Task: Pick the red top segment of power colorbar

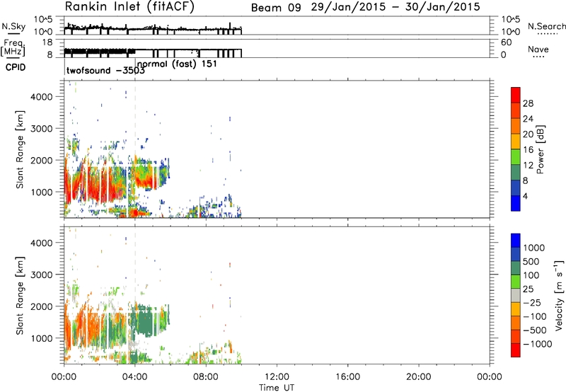Action: click(x=516, y=96)
